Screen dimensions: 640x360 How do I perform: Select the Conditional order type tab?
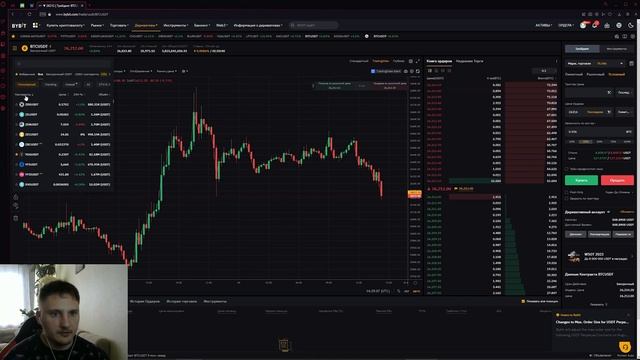[616, 74]
